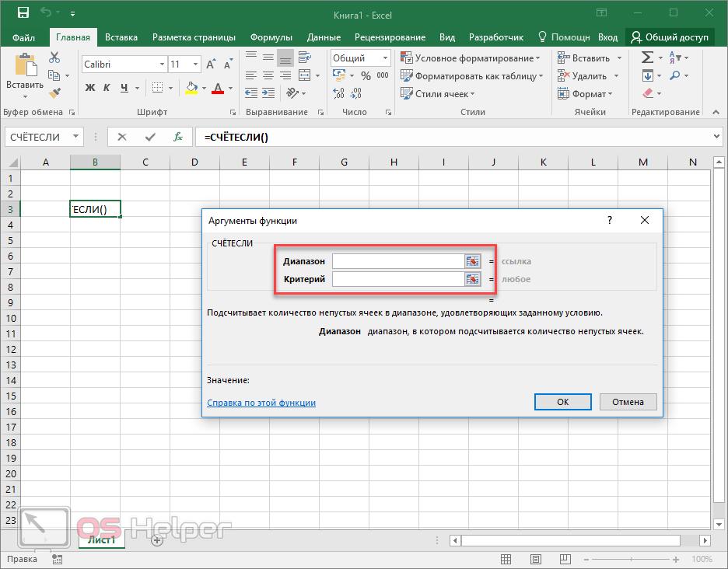Screen dimensions: 728x569
Task: Confirm formula entry with checkmark icon
Action: point(150,137)
